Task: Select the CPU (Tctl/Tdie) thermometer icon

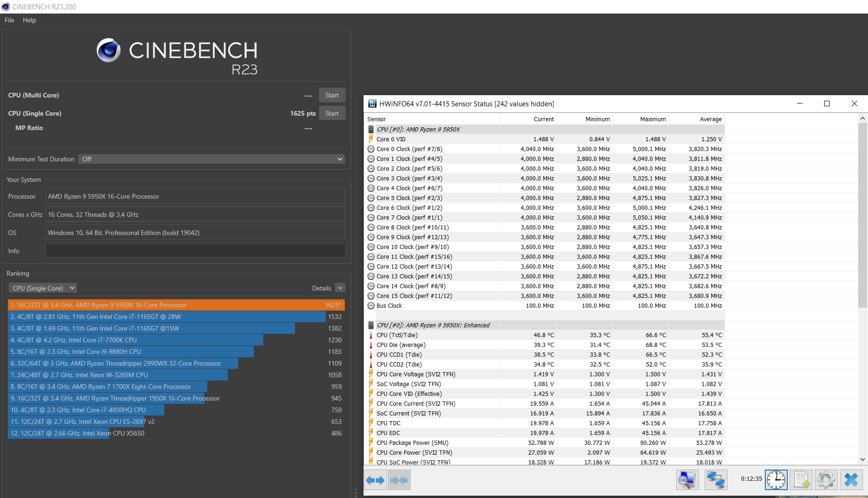Action: click(371, 335)
